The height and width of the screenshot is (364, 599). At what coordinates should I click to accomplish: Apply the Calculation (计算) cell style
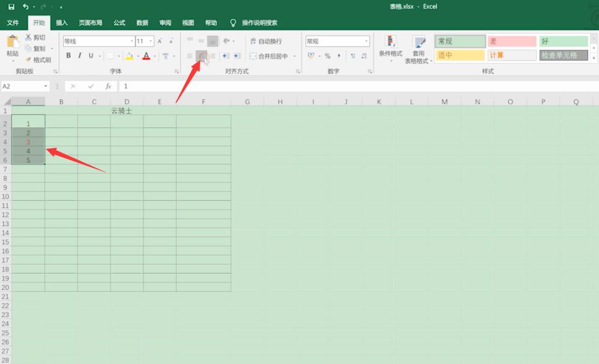pyautogui.click(x=512, y=55)
